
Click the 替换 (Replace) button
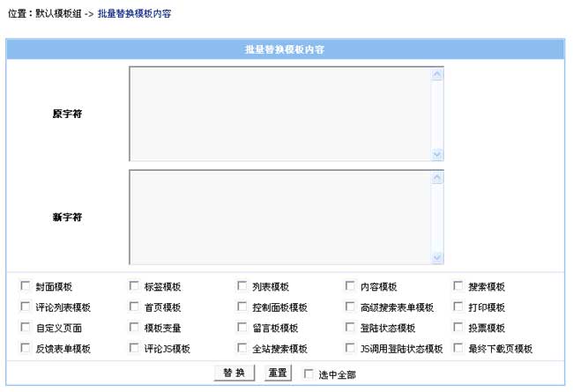(x=234, y=374)
